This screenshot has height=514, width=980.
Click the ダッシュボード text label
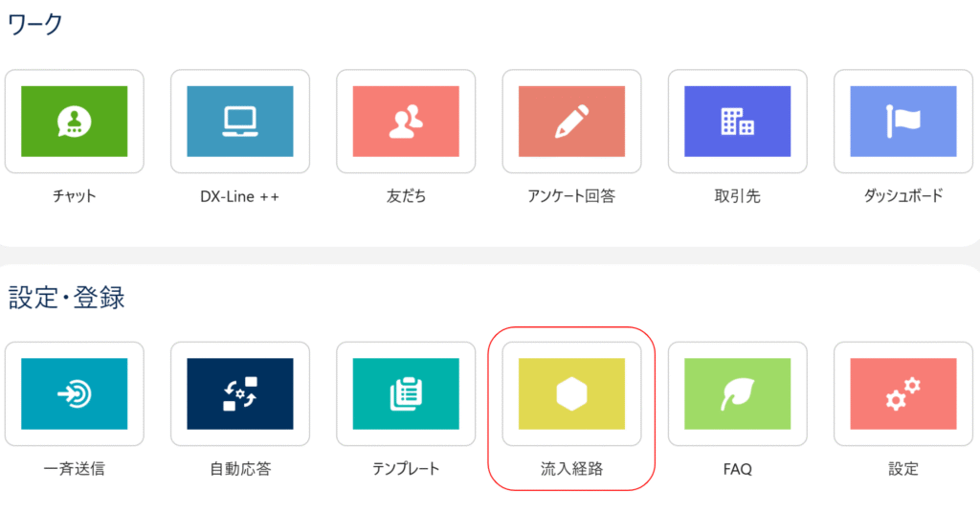pos(902,197)
